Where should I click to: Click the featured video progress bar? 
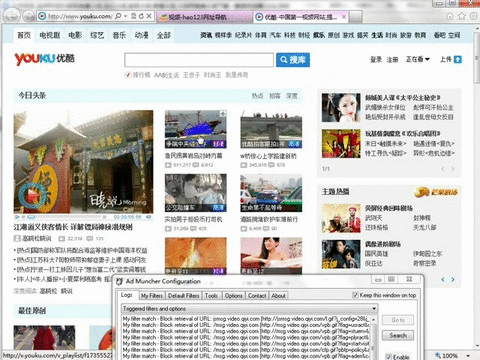pyautogui.click(x=64, y=217)
